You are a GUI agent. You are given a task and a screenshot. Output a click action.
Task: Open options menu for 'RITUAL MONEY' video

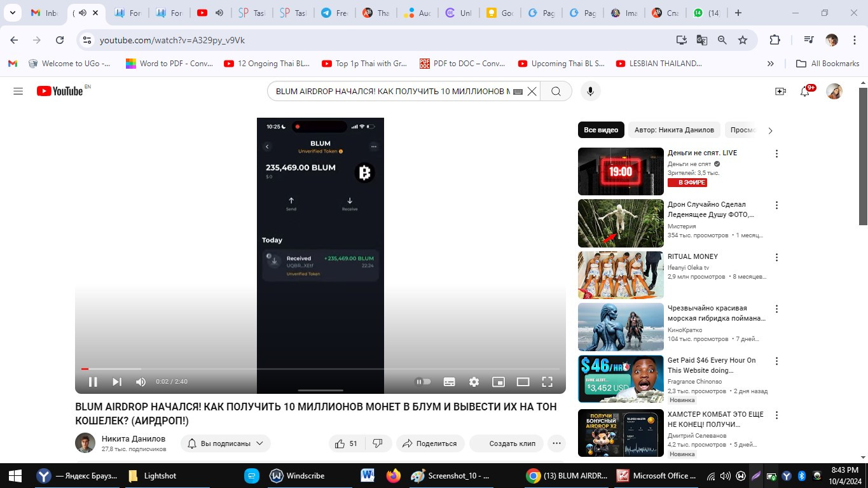coord(776,258)
